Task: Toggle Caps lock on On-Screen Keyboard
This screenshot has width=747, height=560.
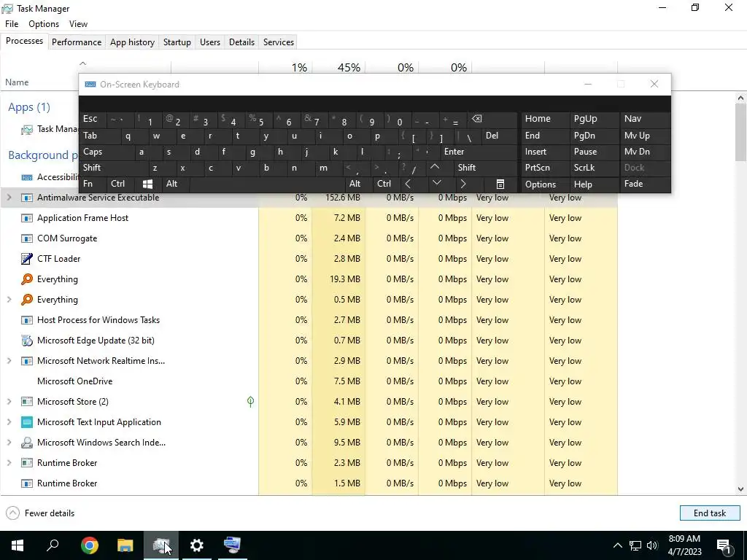Action: click(x=107, y=152)
